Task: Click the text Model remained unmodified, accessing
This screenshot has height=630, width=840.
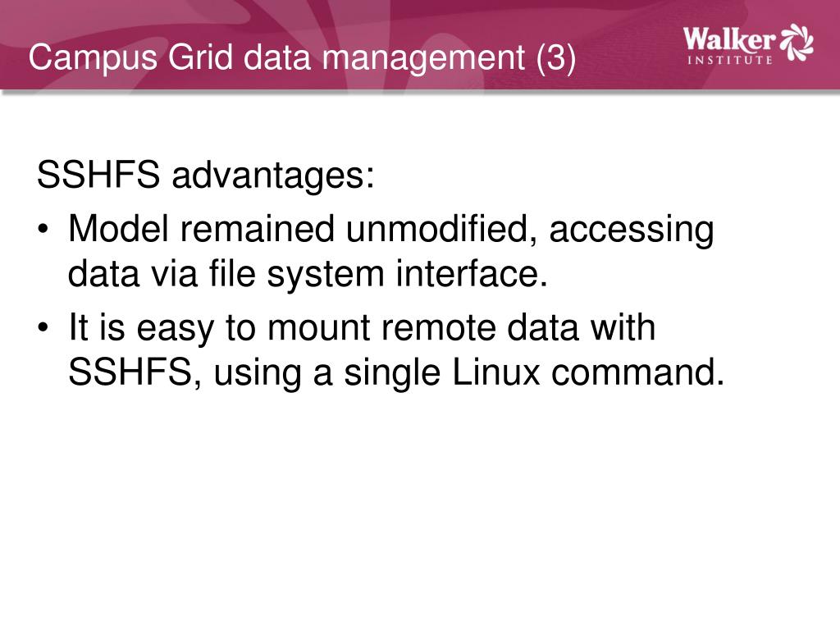Action: coord(391,231)
